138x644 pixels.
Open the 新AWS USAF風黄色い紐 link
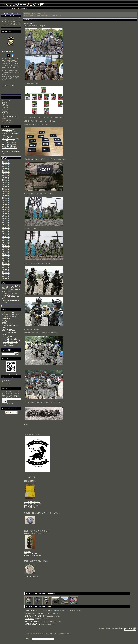[31, 505]
